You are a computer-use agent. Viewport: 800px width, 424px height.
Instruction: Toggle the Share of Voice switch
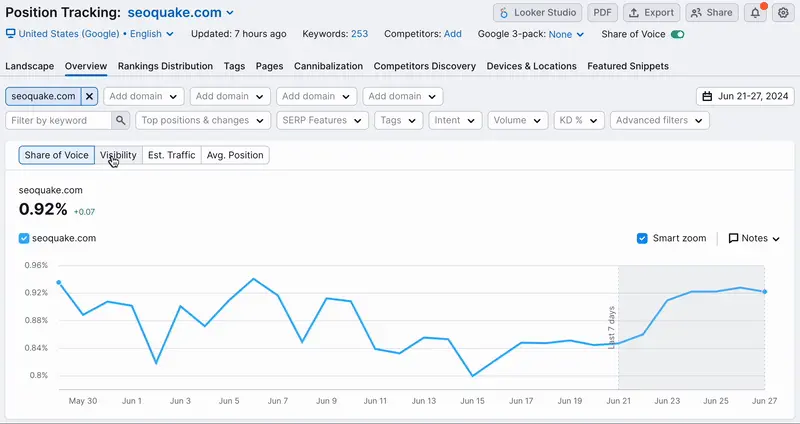[x=678, y=34]
